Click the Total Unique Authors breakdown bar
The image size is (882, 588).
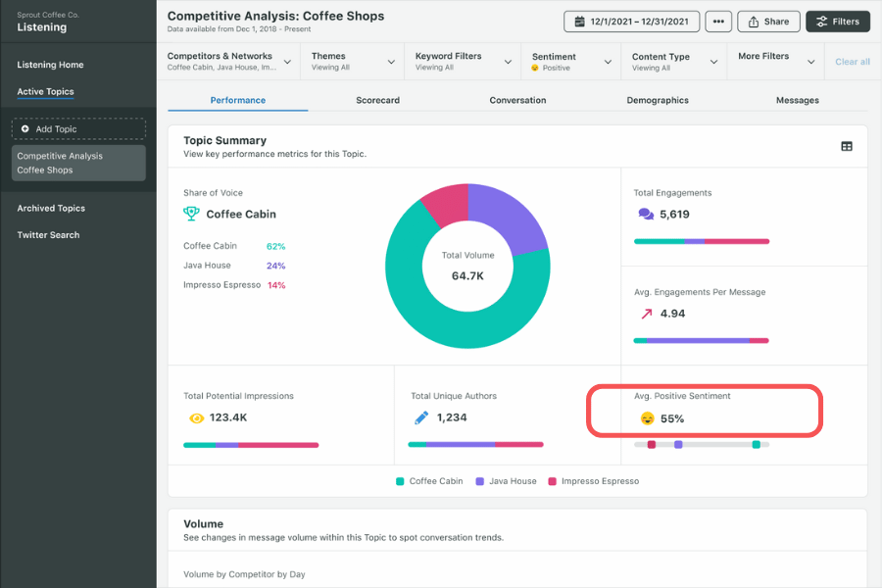476,445
